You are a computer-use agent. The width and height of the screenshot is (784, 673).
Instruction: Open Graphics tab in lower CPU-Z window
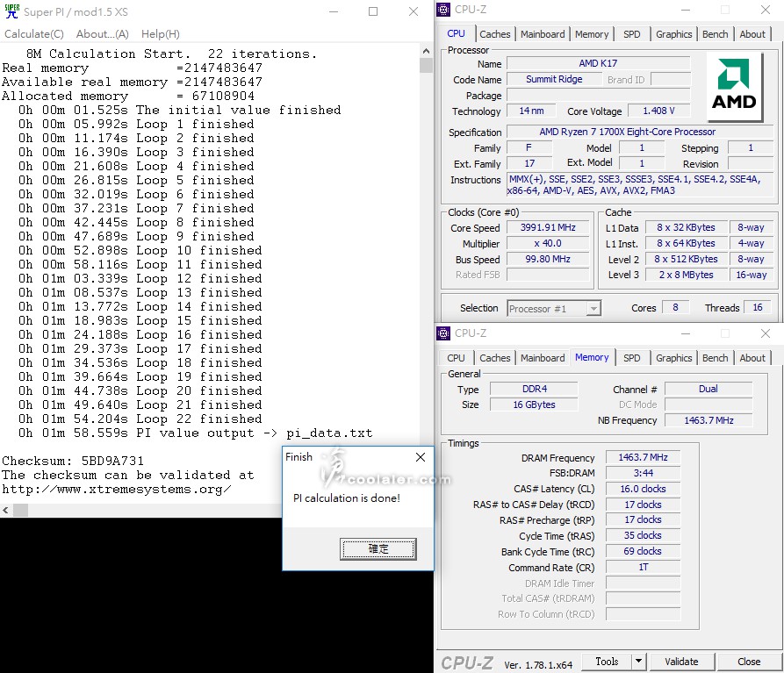(x=674, y=358)
